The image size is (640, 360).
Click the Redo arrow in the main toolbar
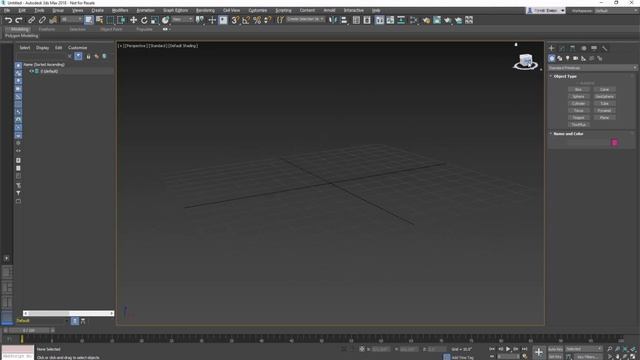tap(19, 20)
